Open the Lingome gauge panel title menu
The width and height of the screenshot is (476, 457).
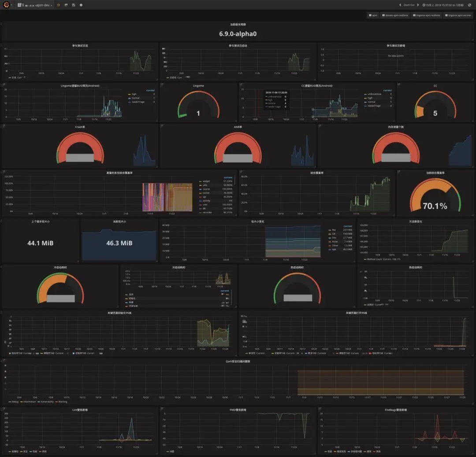pos(198,86)
